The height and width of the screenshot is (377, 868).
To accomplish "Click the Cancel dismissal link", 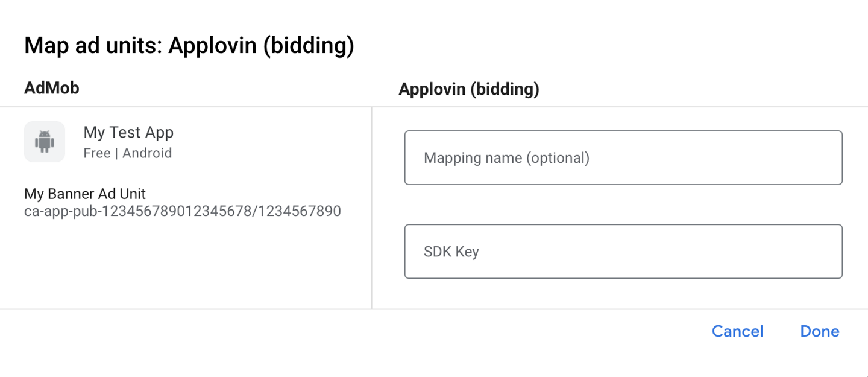I will [x=737, y=331].
